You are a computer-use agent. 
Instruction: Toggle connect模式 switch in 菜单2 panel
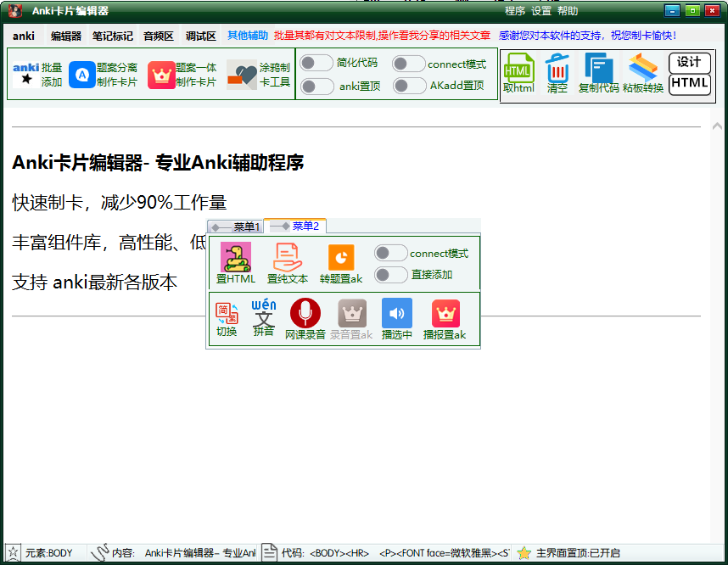(x=391, y=253)
